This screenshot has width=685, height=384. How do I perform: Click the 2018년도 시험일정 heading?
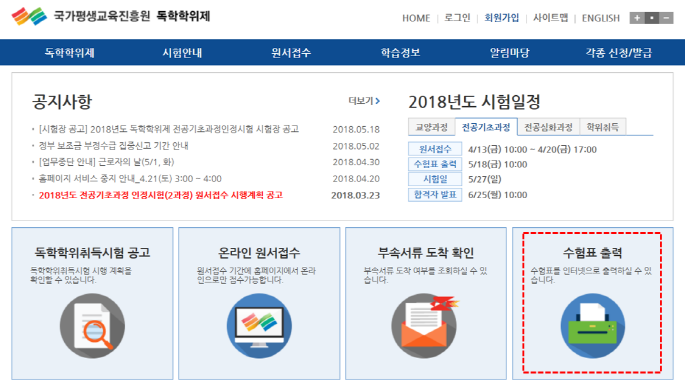pyautogui.click(x=474, y=102)
